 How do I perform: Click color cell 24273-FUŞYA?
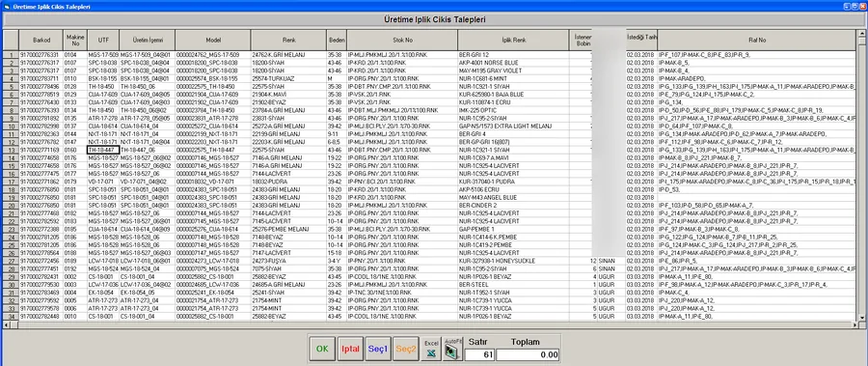pyautogui.click(x=289, y=261)
